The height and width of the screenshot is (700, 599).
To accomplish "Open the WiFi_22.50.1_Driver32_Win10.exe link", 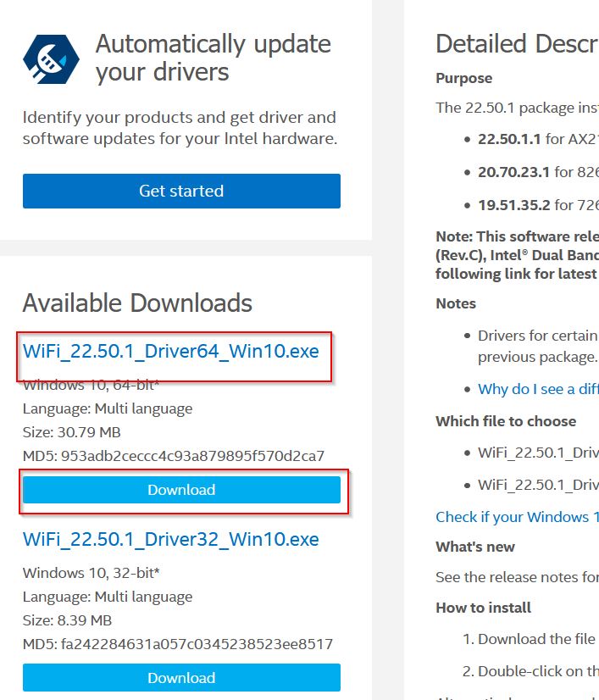I will click(x=171, y=539).
